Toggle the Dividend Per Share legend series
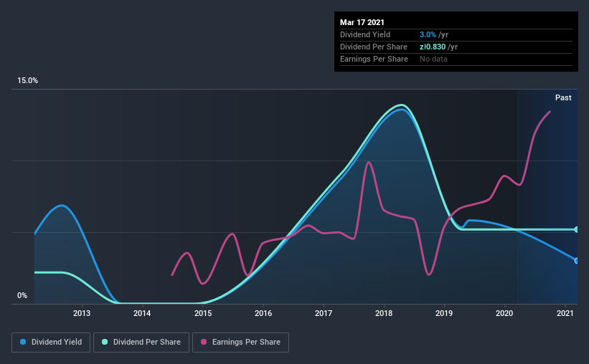The height and width of the screenshot is (364, 589). [x=141, y=343]
